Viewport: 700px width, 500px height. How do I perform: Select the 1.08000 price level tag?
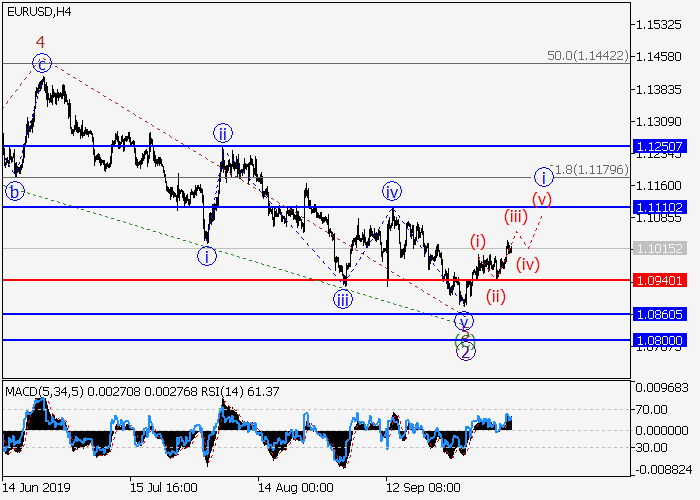[x=659, y=340]
